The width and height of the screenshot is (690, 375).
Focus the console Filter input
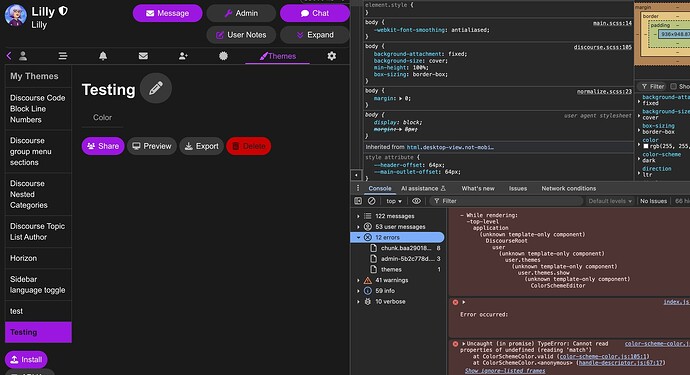click(506, 201)
